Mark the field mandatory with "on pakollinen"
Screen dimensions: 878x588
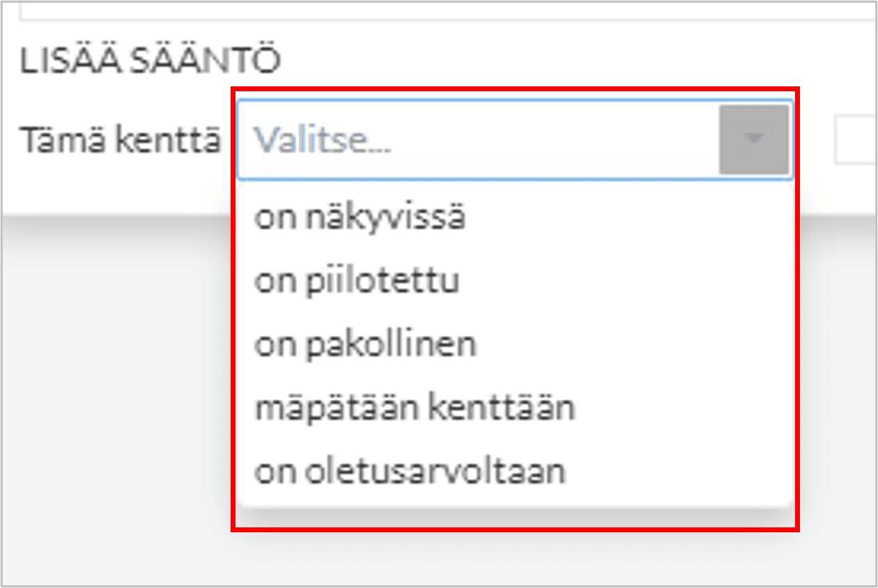coord(365,345)
